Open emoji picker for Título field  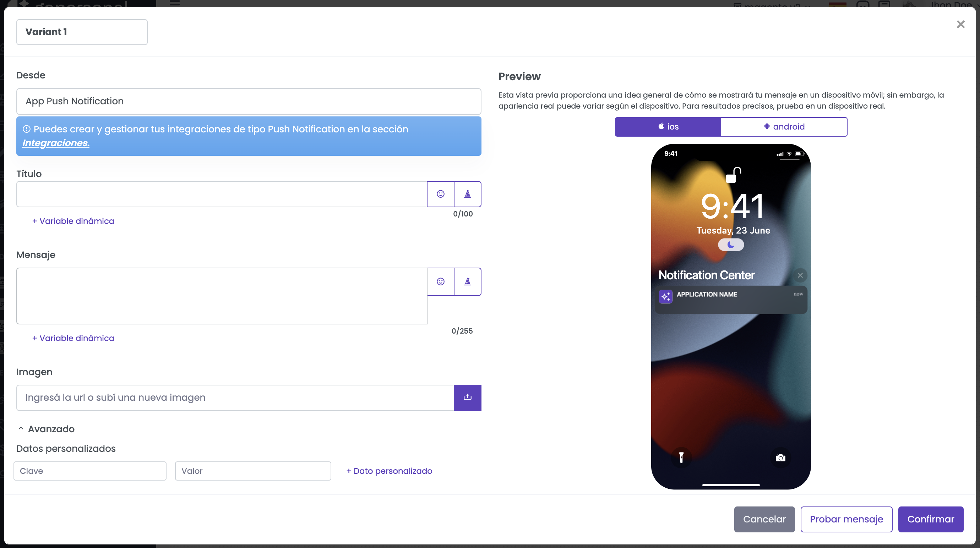pos(440,194)
